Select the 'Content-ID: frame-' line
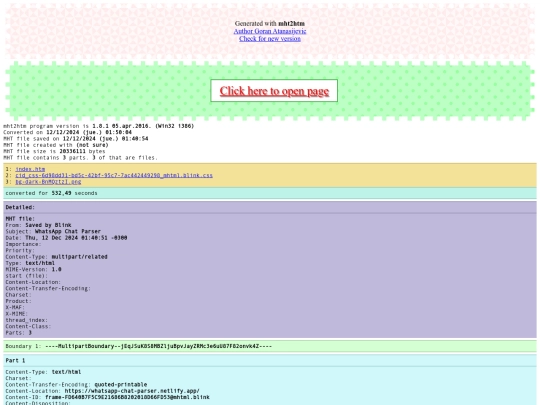Image resolution: width=540 pixels, height=405 pixels. 107,397
